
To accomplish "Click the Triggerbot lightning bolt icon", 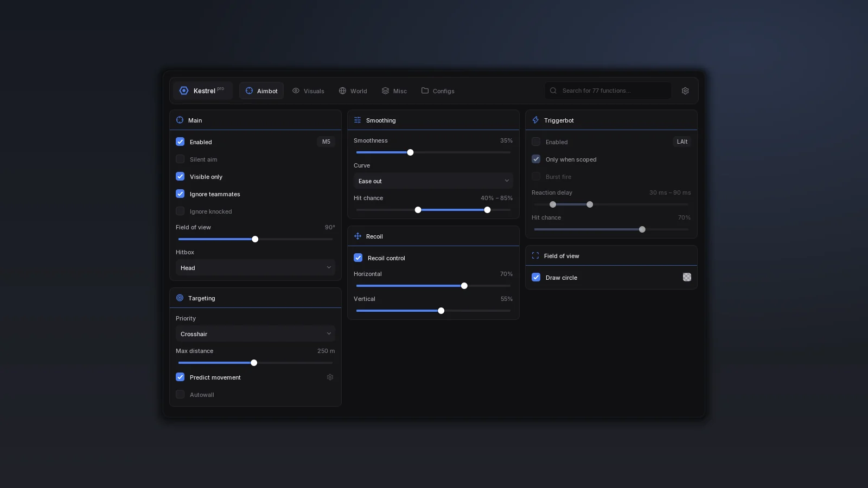I will point(535,120).
